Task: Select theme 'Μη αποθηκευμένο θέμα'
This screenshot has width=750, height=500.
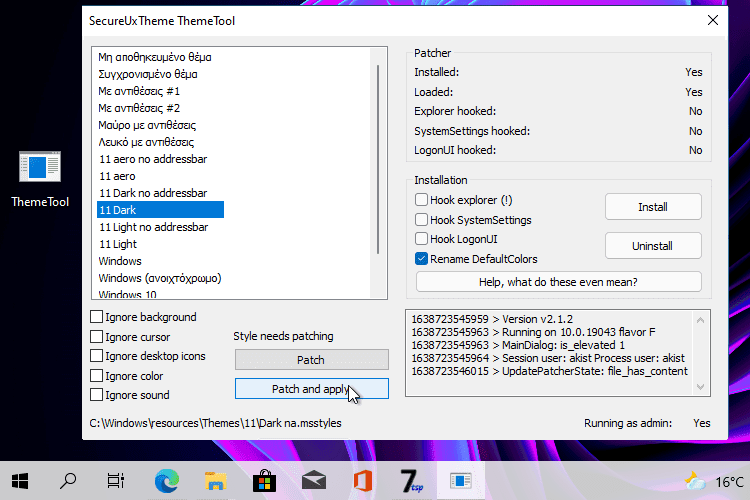Action: [154, 57]
